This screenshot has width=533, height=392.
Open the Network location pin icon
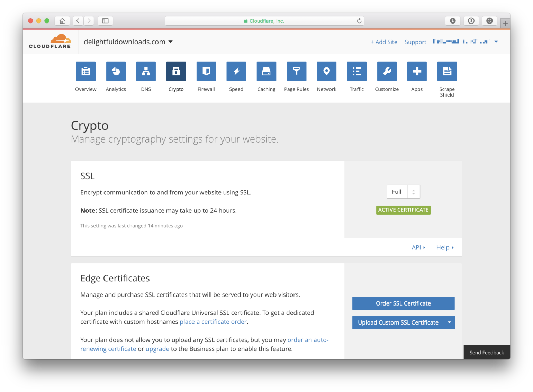(x=326, y=71)
